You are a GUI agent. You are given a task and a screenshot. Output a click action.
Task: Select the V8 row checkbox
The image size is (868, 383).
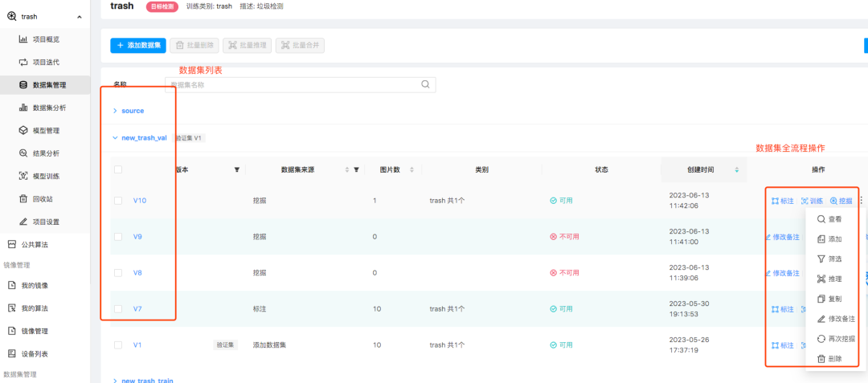coord(118,273)
